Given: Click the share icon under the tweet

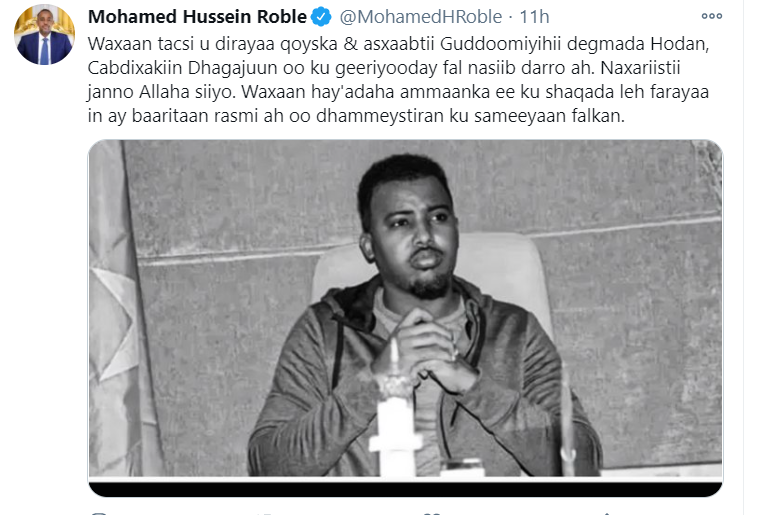Looking at the screenshot, I should (606, 513).
